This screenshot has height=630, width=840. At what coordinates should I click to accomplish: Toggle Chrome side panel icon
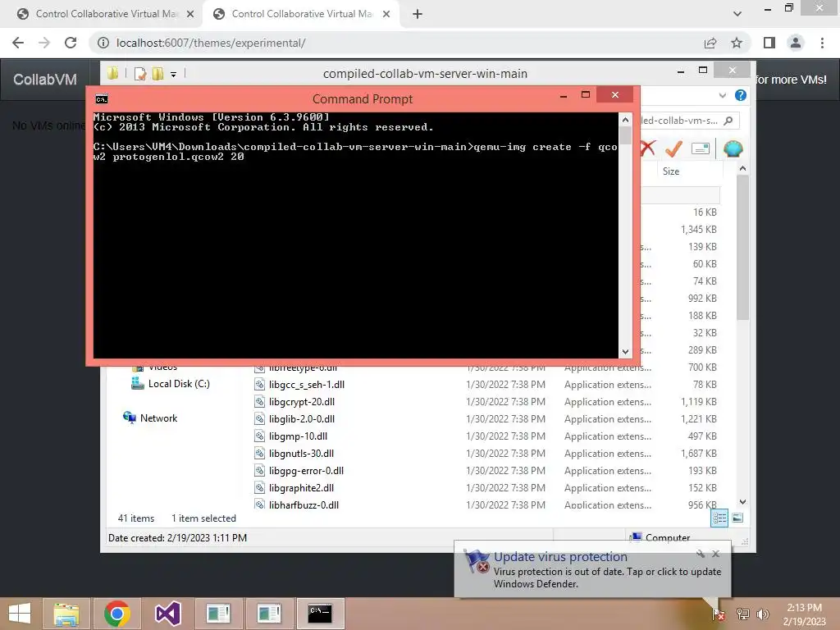[769, 43]
